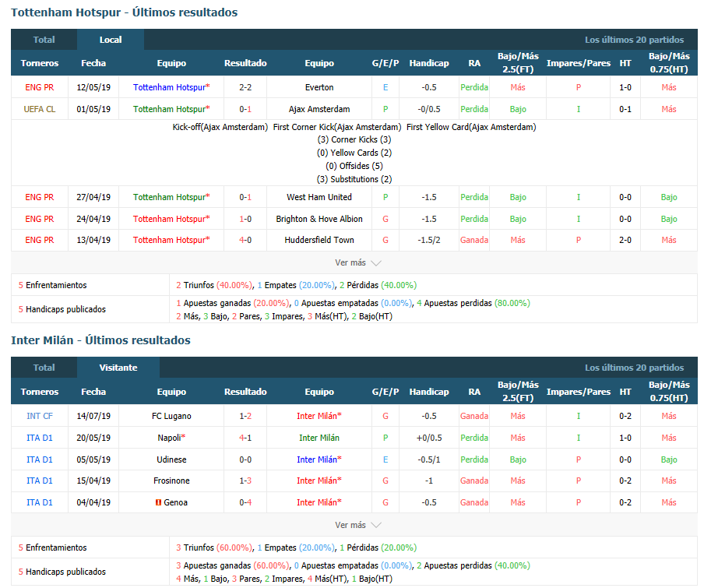Open 4-1 result of Napoli match
This screenshot has width=704, height=588.
point(245,438)
